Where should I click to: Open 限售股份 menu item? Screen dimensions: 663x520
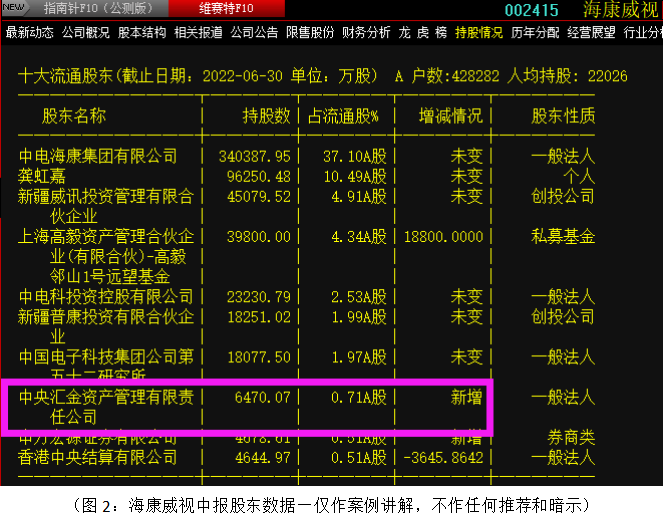310,33
